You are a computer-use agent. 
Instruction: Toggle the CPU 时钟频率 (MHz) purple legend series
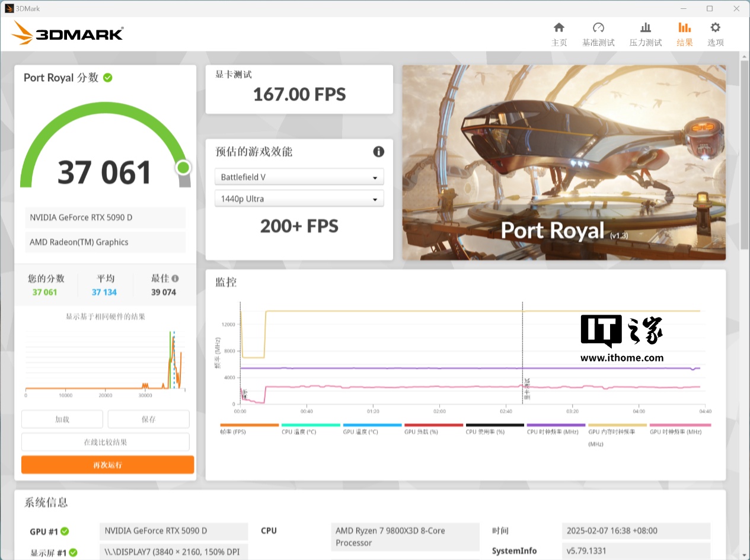tap(556, 425)
